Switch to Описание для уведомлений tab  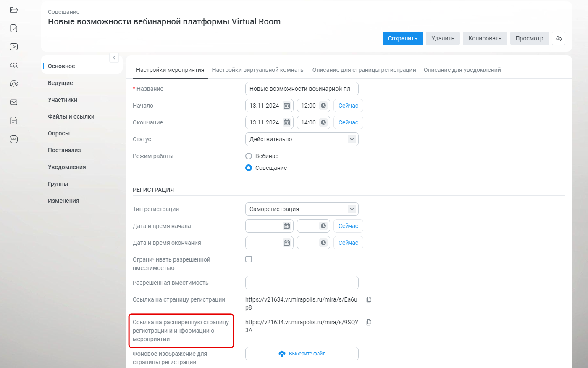[462, 70]
